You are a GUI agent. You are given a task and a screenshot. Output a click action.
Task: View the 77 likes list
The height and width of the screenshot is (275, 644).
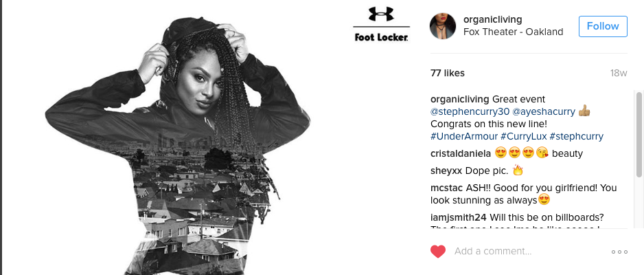tap(448, 73)
